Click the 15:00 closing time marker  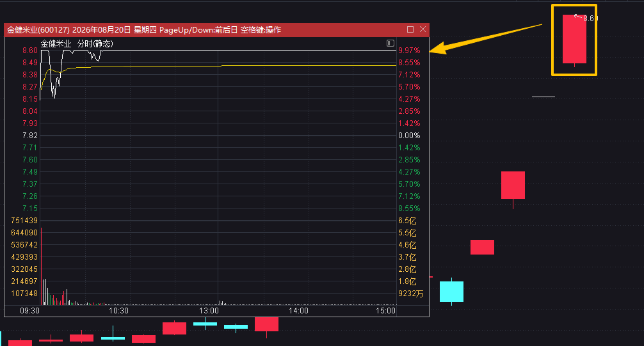[385, 311]
